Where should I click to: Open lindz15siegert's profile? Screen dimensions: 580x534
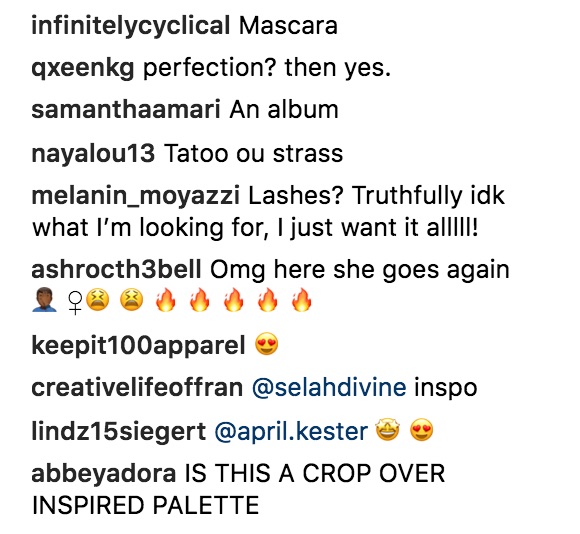tap(119, 432)
